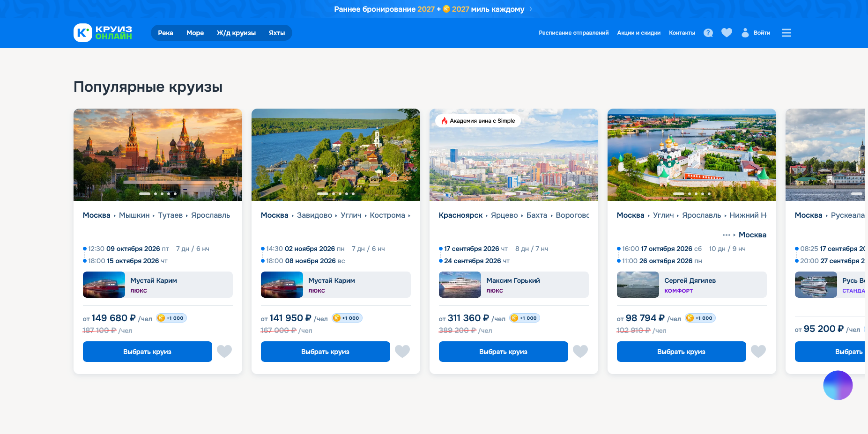
Task: Click the Кострома stop in the route
Action: [x=387, y=215]
